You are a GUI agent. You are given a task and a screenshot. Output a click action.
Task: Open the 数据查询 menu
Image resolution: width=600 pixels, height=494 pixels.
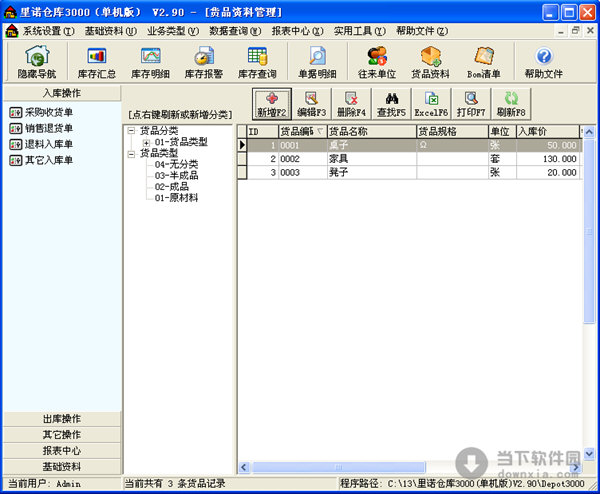(x=235, y=31)
